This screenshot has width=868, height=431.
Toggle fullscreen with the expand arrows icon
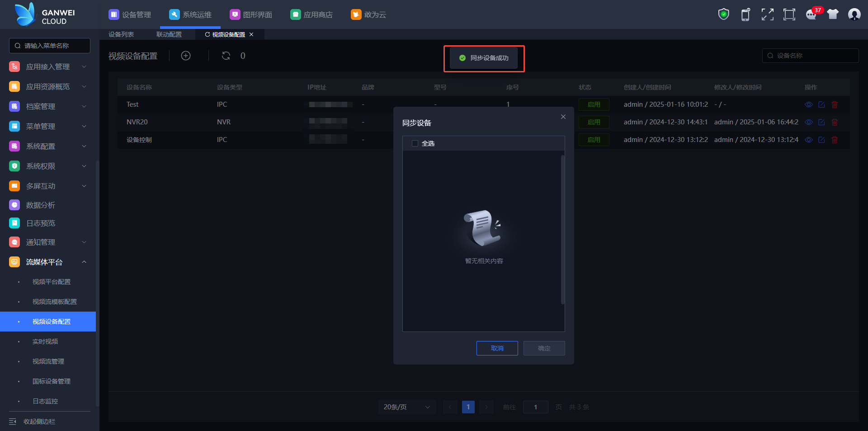[x=767, y=14]
